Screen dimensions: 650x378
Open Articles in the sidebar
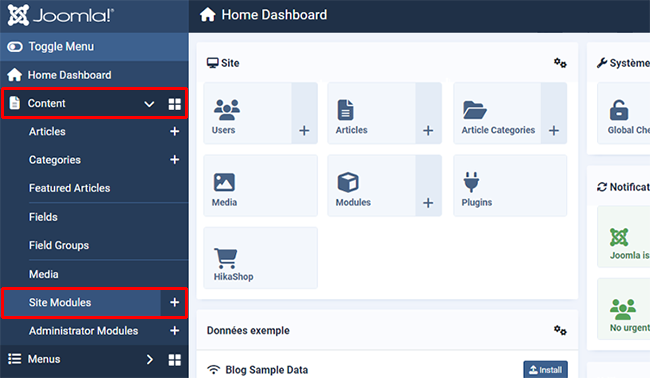[x=47, y=131]
